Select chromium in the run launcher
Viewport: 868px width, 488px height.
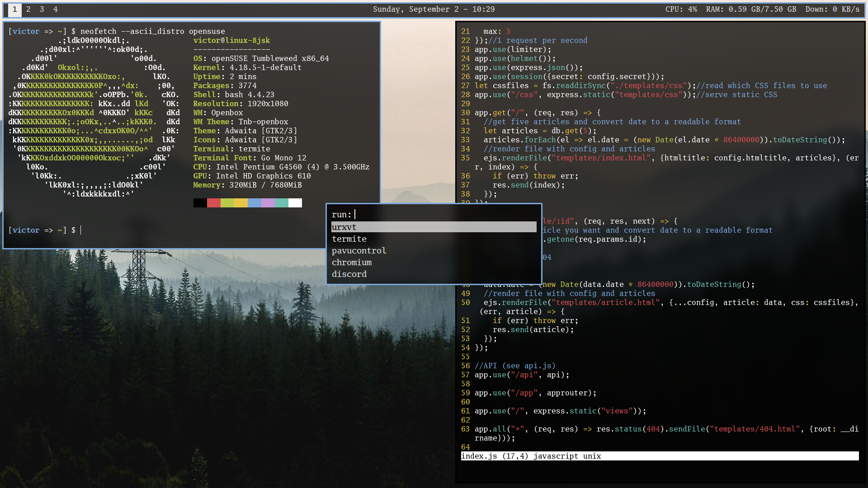(434, 263)
